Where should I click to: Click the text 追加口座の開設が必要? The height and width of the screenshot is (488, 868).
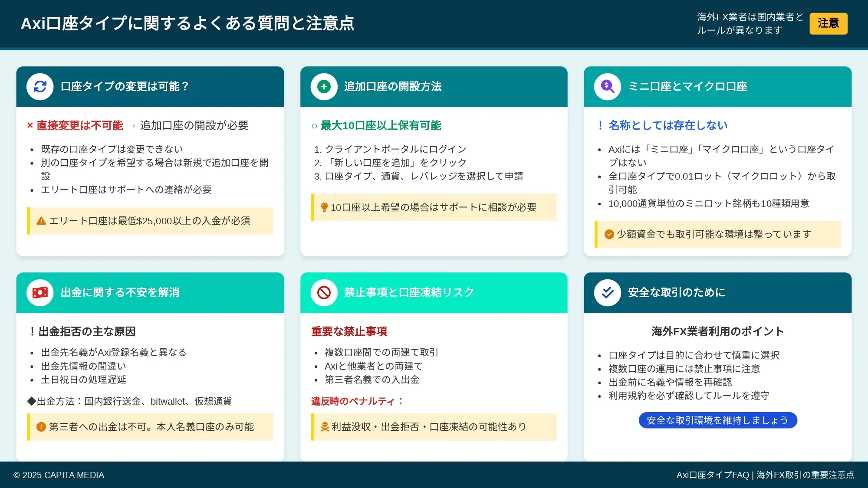[194, 125]
